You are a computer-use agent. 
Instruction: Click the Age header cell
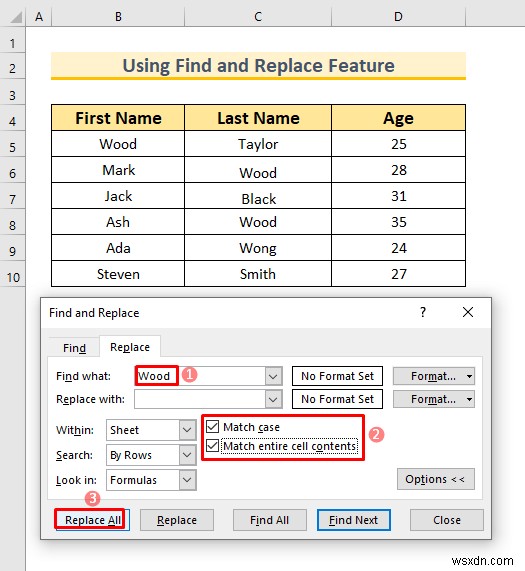point(398,118)
